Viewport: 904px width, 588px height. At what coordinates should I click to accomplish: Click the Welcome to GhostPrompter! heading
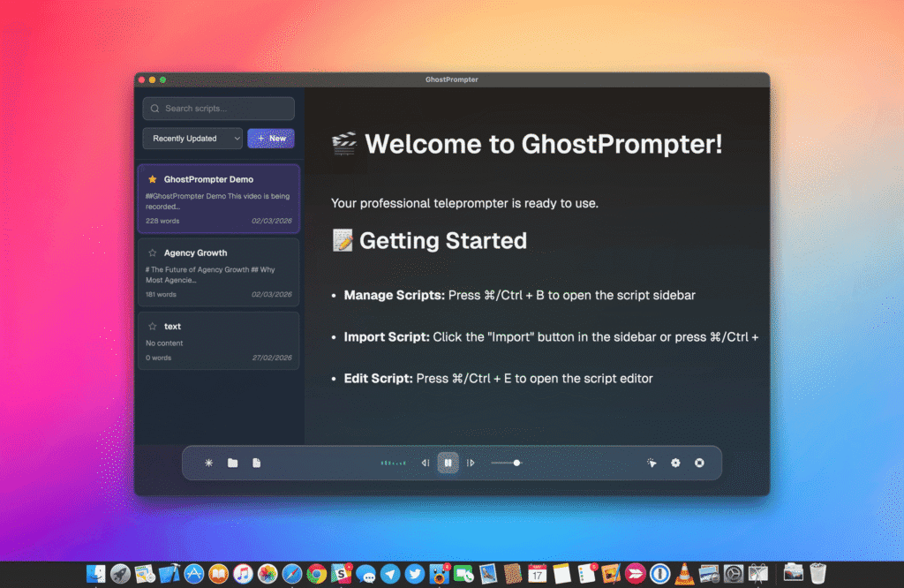click(544, 144)
